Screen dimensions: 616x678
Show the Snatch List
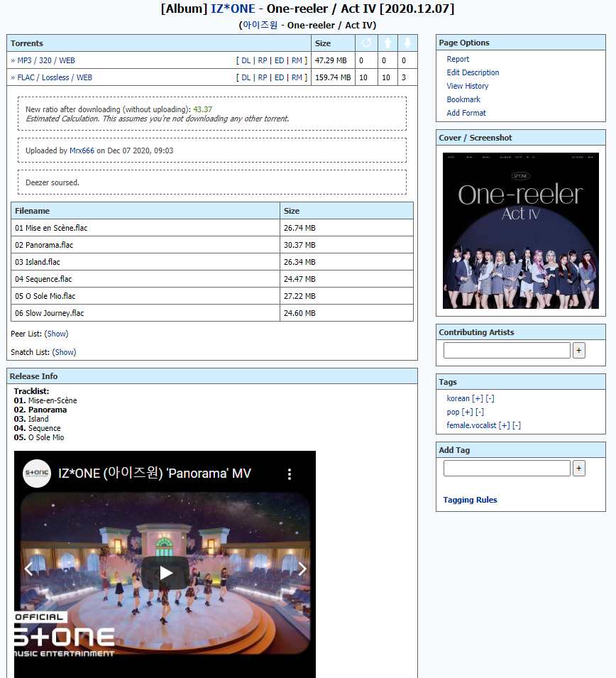[x=65, y=352]
